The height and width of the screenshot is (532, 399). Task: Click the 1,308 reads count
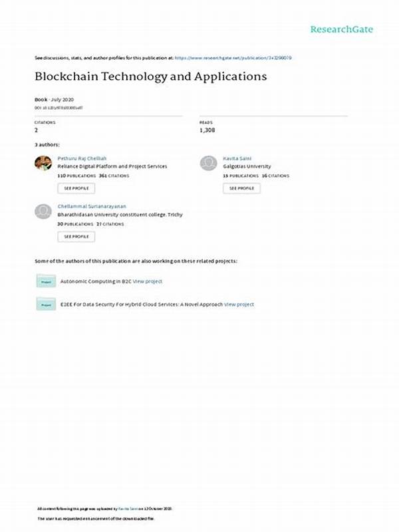pyautogui.click(x=208, y=131)
